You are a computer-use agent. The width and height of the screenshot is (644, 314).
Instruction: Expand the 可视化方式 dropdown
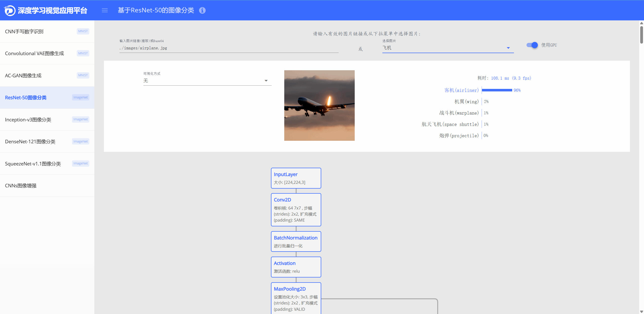coord(207,81)
